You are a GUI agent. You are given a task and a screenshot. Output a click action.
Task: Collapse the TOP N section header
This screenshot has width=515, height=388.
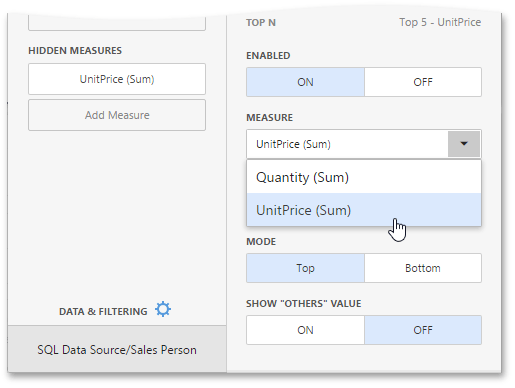pos(261,23)
